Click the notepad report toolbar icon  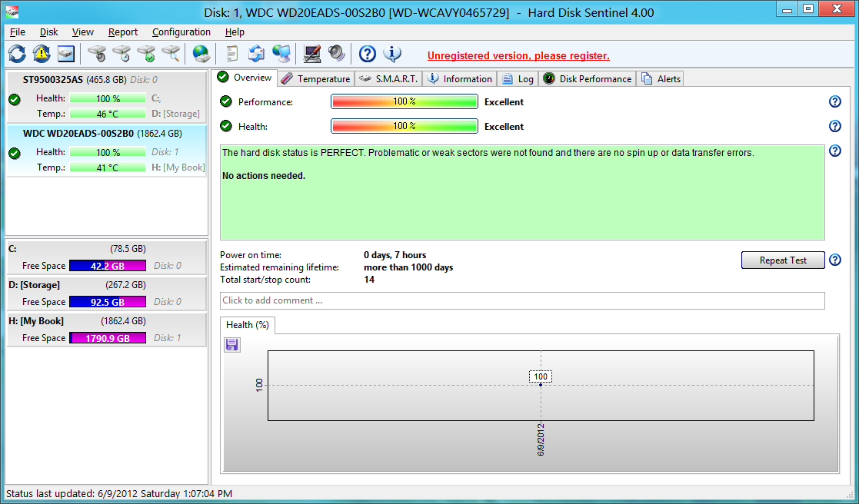tap(231, 54)
